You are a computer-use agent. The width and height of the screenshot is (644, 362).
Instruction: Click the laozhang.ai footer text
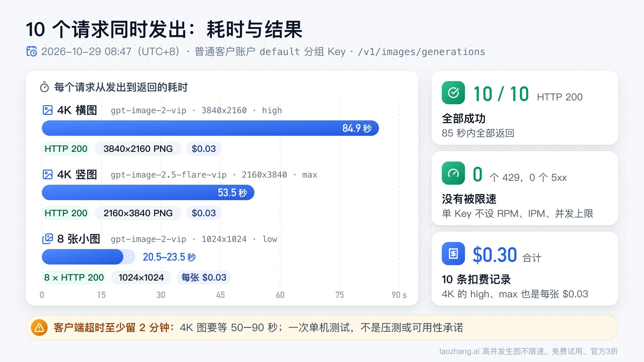pyautogui.click(x=529, y=351)
